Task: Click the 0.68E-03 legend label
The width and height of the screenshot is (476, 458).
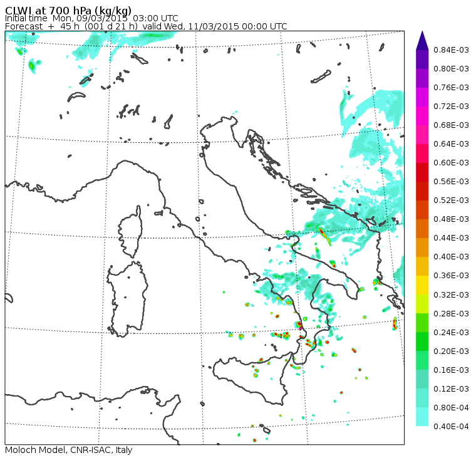Action: coord(451,125)
